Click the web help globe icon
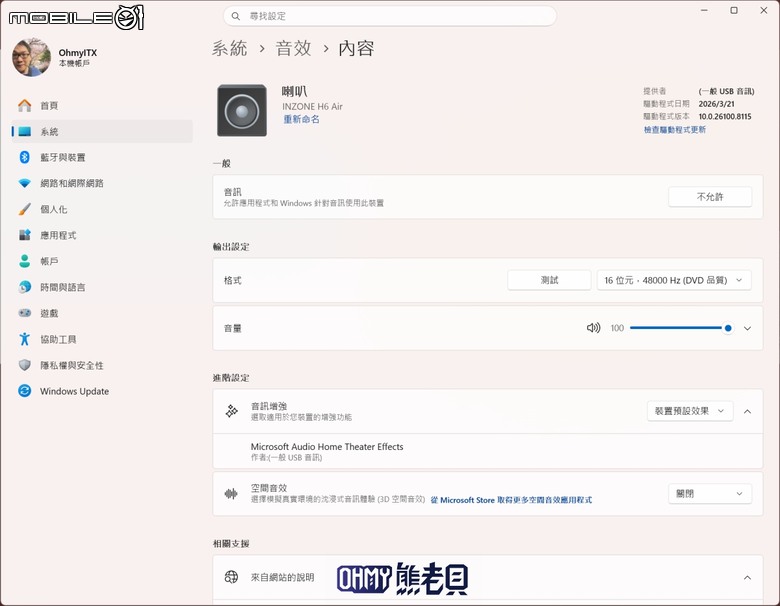 pyautogui.click(x=231, y=577)
